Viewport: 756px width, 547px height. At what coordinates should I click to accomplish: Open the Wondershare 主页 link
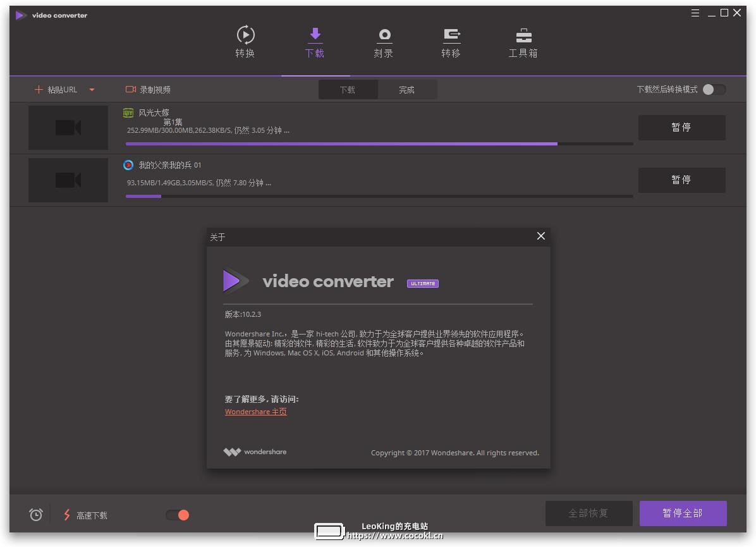pos(255,412)
